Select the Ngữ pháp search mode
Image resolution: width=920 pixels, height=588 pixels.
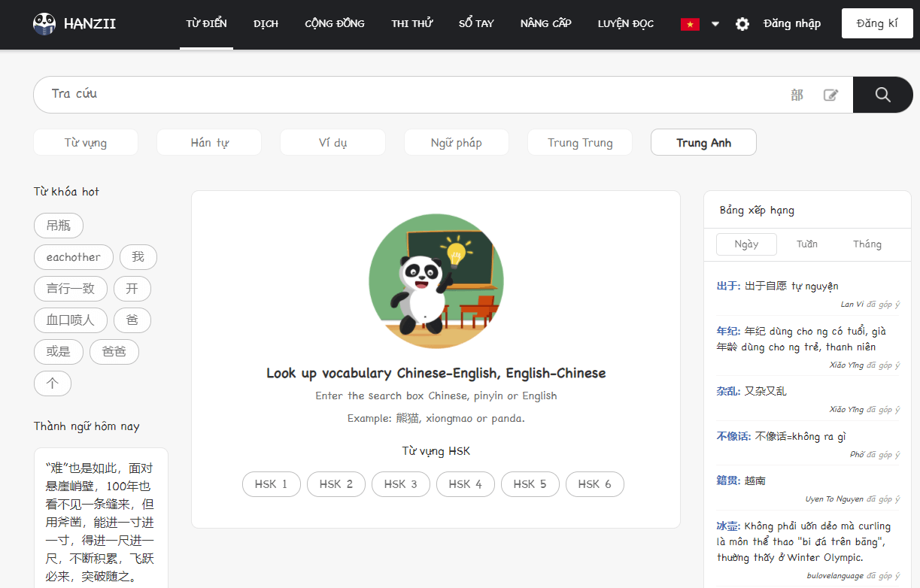tap(456, 143)
